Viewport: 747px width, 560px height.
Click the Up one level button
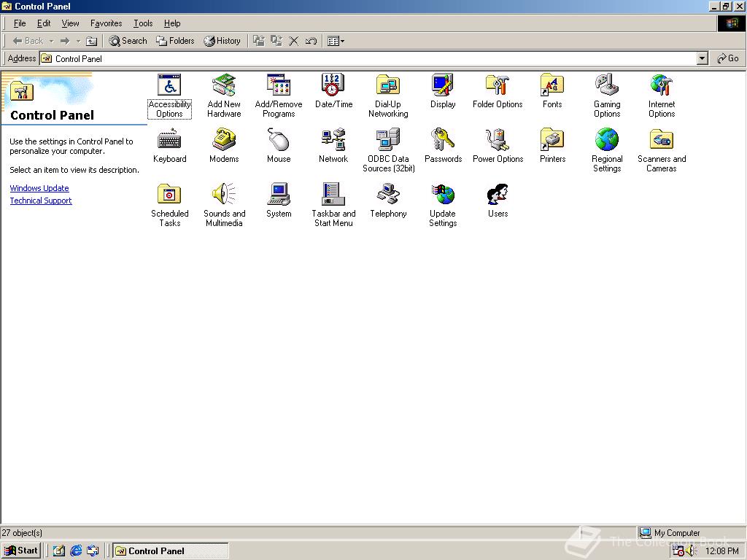pos(91,41)
